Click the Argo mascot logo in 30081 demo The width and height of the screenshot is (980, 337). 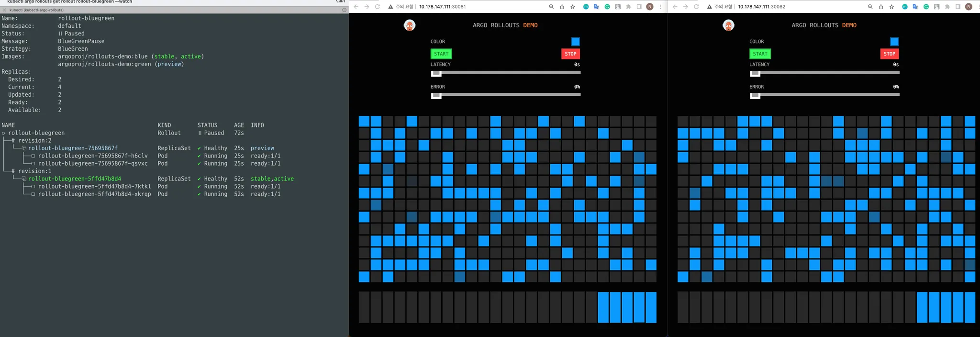point(410,25)
